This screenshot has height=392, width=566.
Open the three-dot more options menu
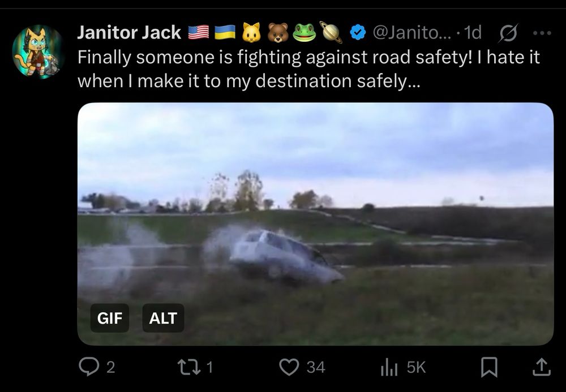(542, 33)
